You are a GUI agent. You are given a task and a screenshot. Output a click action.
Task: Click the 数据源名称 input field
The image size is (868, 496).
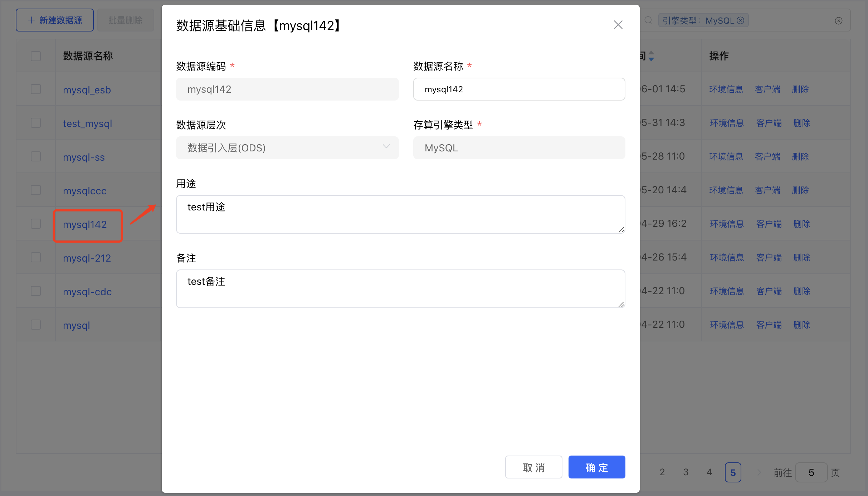tap(519, 89)
